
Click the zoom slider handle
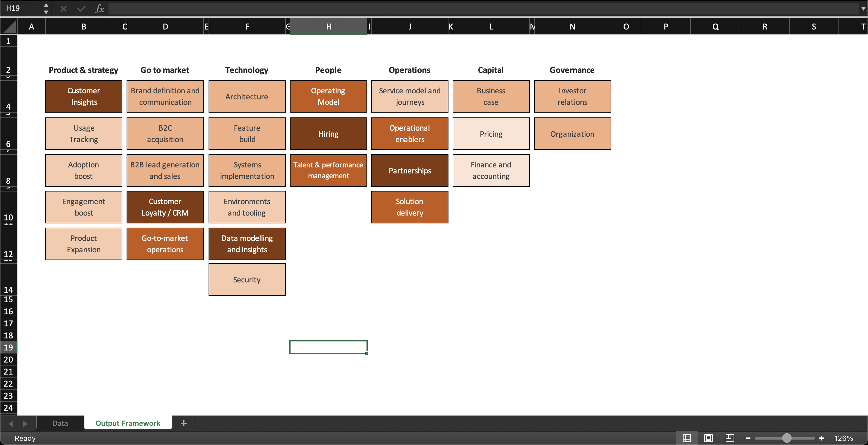point(786,438)
